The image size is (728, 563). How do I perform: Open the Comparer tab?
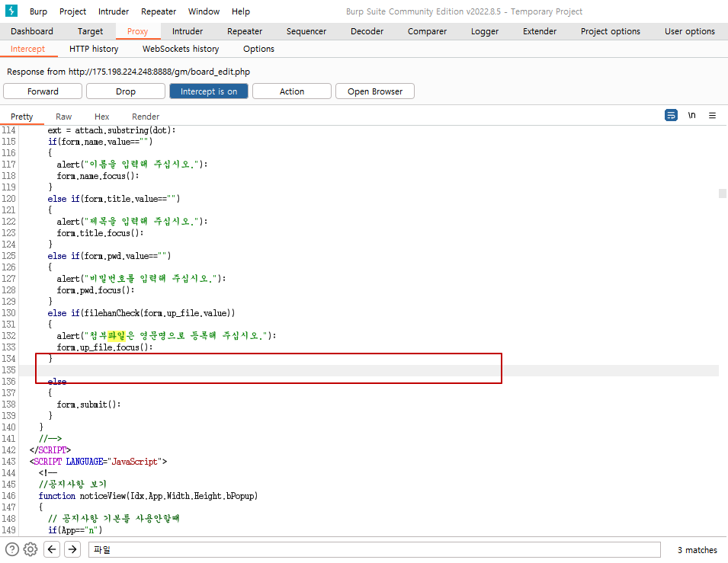click(427, 31)
